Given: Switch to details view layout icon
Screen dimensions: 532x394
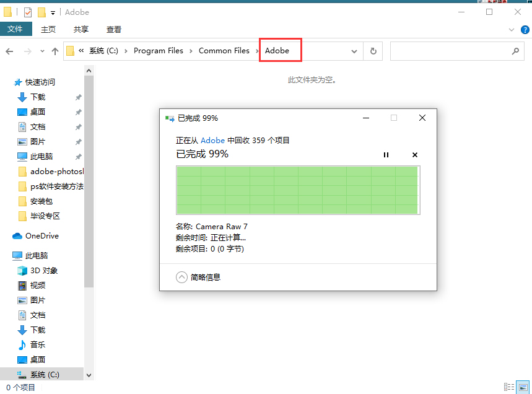Looking at the screenshot, I should pos(509,387).
